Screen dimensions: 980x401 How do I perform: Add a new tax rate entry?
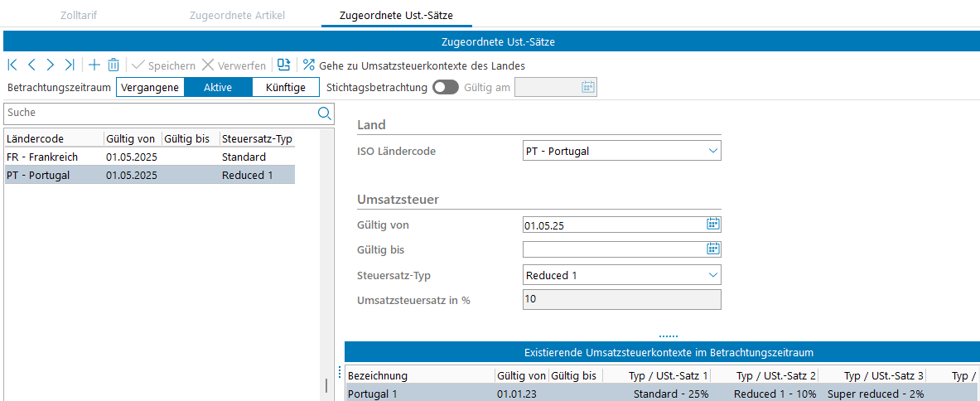[94, 65]
